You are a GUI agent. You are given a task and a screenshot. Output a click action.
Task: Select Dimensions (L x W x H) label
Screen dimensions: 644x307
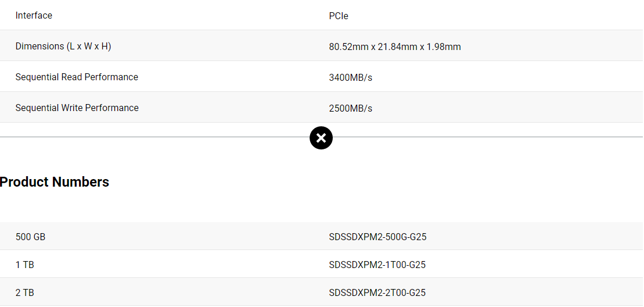pyautogui.click(x=63, y=47)
